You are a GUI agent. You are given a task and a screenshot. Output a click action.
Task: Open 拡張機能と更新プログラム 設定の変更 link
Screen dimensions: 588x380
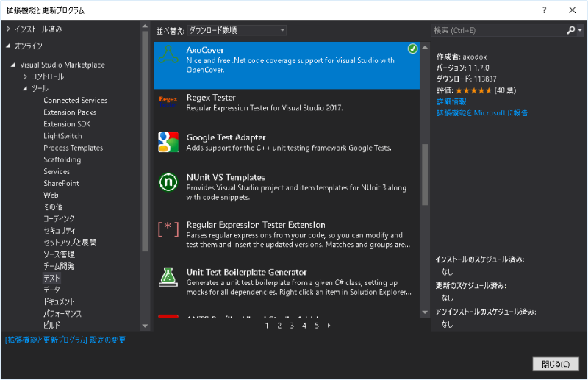click(x=65, y=340)
